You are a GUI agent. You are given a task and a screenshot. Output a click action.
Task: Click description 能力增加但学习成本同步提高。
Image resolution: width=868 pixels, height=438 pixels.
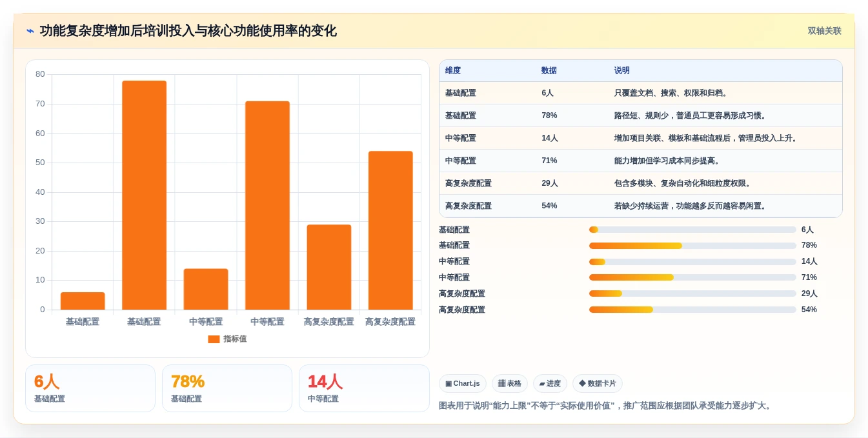click(x=669, y=161)
